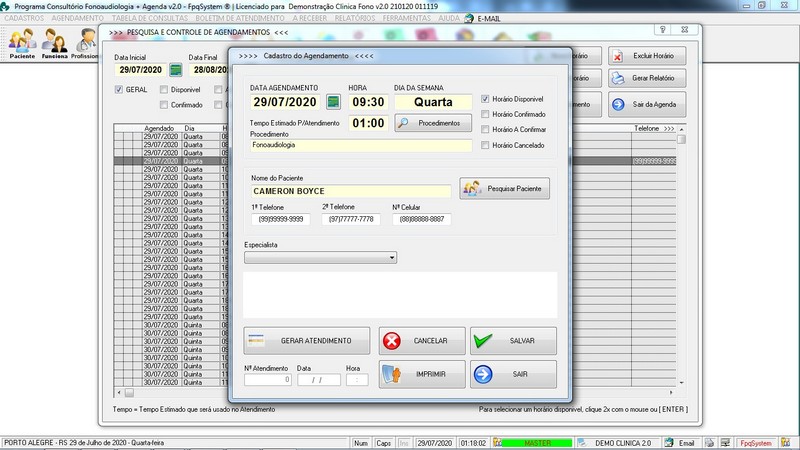Click the vertical scrollbar down arrow in agenda list

coord(681,383)
